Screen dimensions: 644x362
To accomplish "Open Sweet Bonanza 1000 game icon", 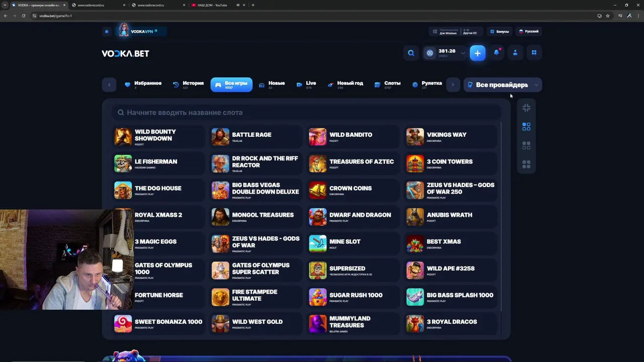I will coord(123,324).
